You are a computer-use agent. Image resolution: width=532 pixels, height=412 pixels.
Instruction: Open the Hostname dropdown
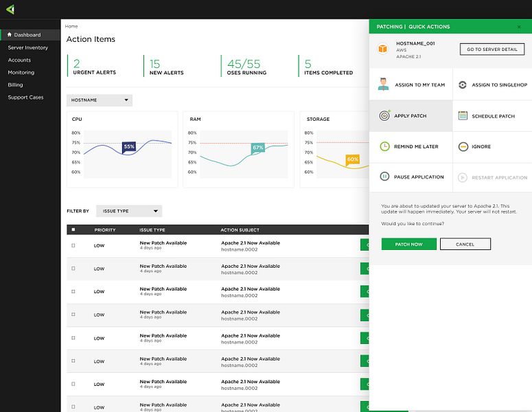coord(100,100)
